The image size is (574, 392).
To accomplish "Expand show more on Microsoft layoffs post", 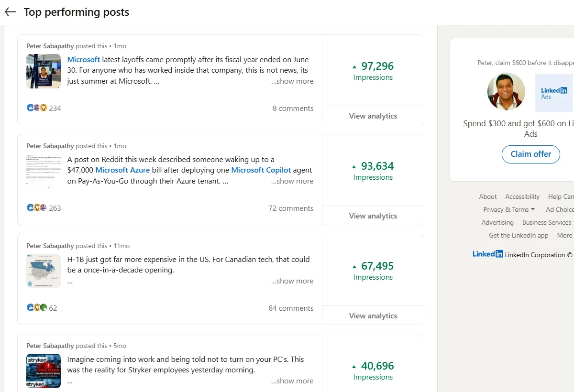I will click(x=292, y=81).
